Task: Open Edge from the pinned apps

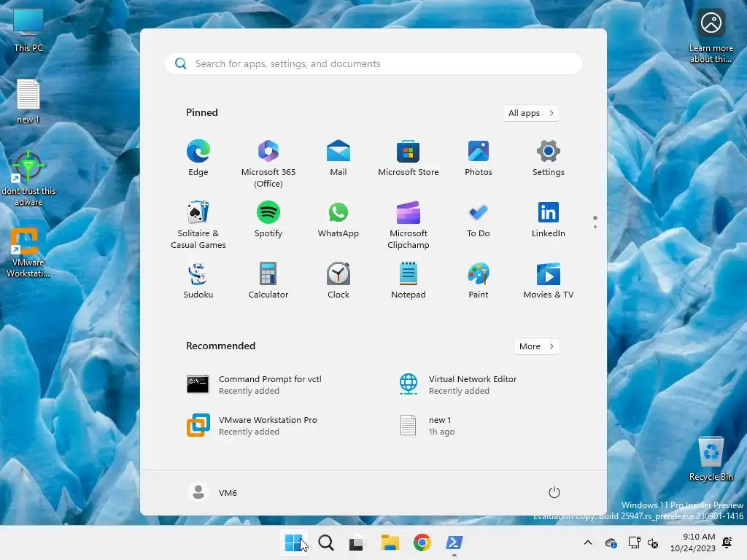Action: pos(198,158)
